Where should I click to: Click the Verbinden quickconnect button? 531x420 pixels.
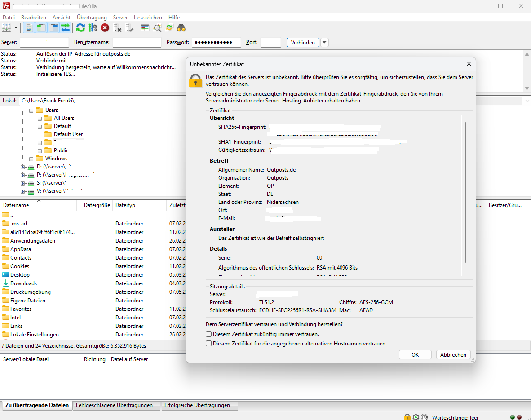303,42
